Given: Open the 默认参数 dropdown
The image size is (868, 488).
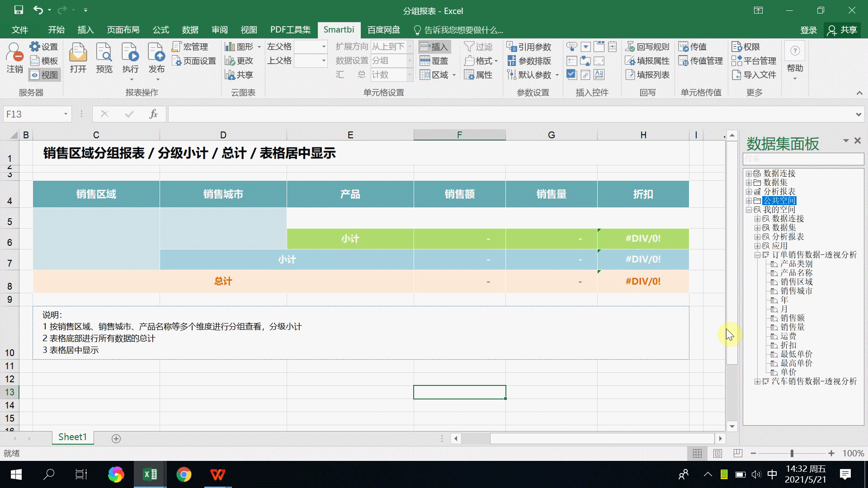Looking at the screenshot, I should (557, 75).
